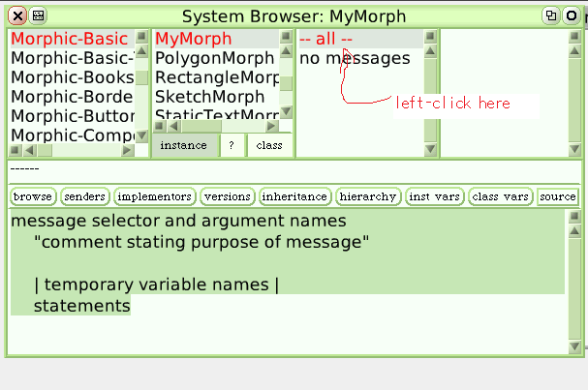
Task: Click the senders button
Action: [x=84, y=196]
